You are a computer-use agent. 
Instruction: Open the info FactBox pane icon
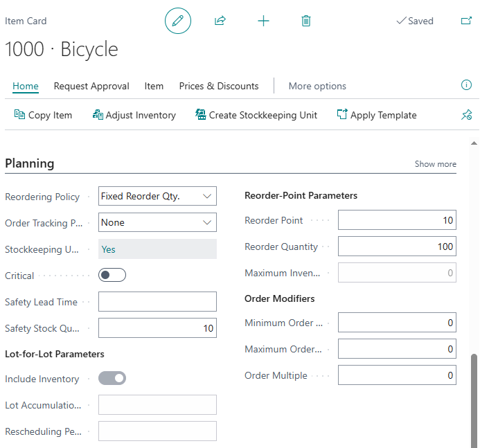pos(466,85)
